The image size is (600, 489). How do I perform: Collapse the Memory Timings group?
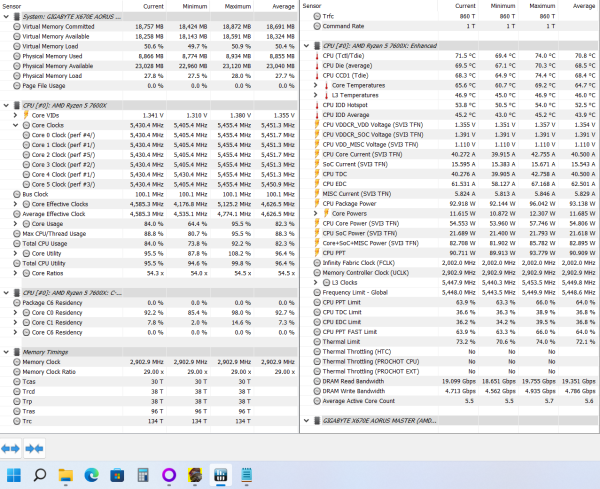tap(6, 352)
